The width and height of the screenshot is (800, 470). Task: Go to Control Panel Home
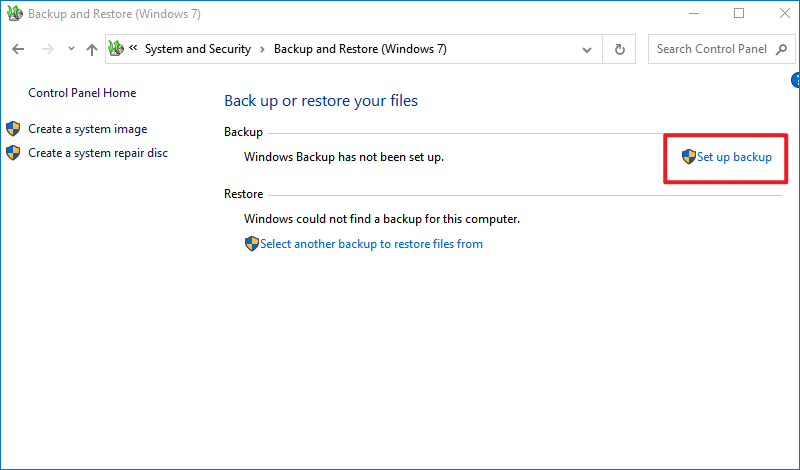tap(82, 93)
